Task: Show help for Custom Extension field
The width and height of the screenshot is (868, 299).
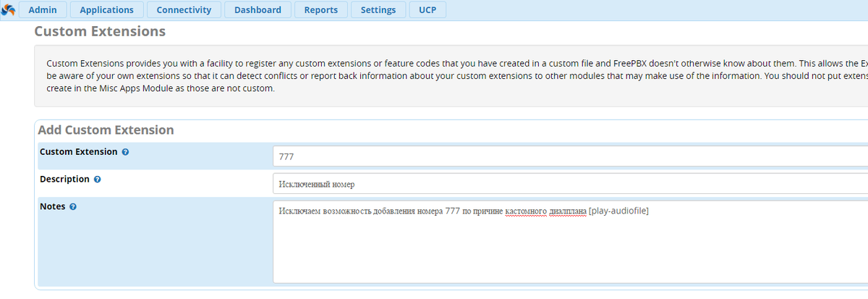Action: tap(126, 153)
